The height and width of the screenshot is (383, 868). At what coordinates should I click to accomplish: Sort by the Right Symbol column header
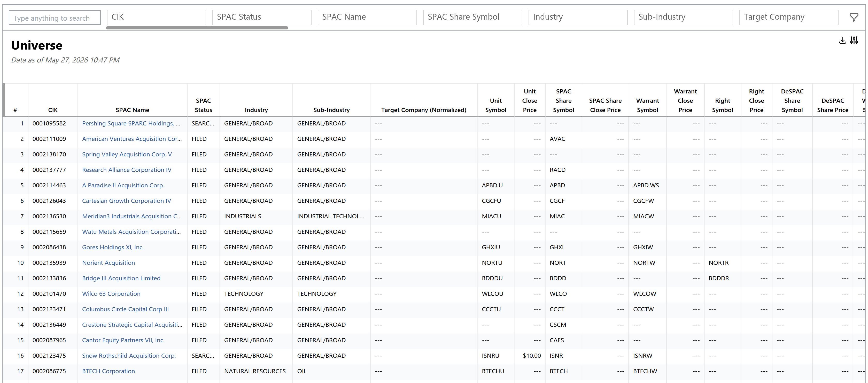[723, 105]
